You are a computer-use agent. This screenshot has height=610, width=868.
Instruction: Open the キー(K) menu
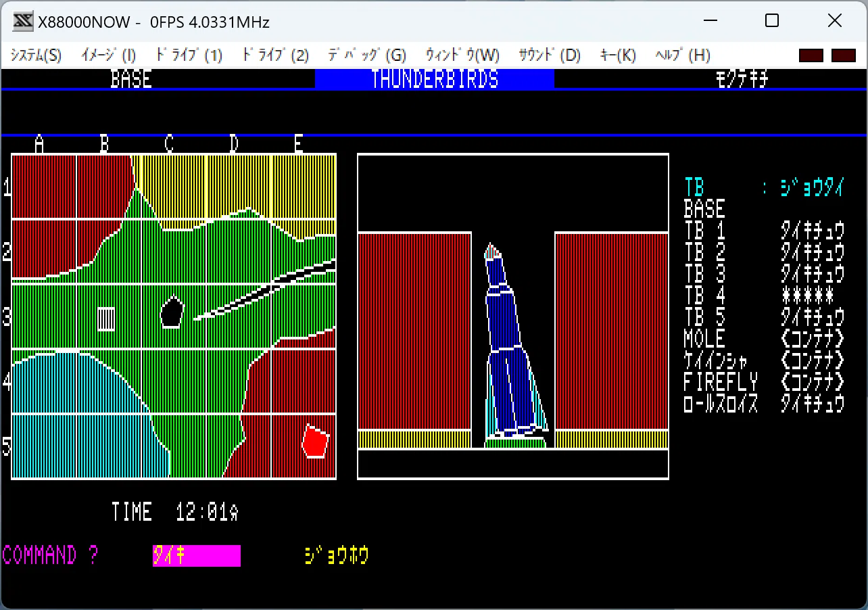(618, 55)
